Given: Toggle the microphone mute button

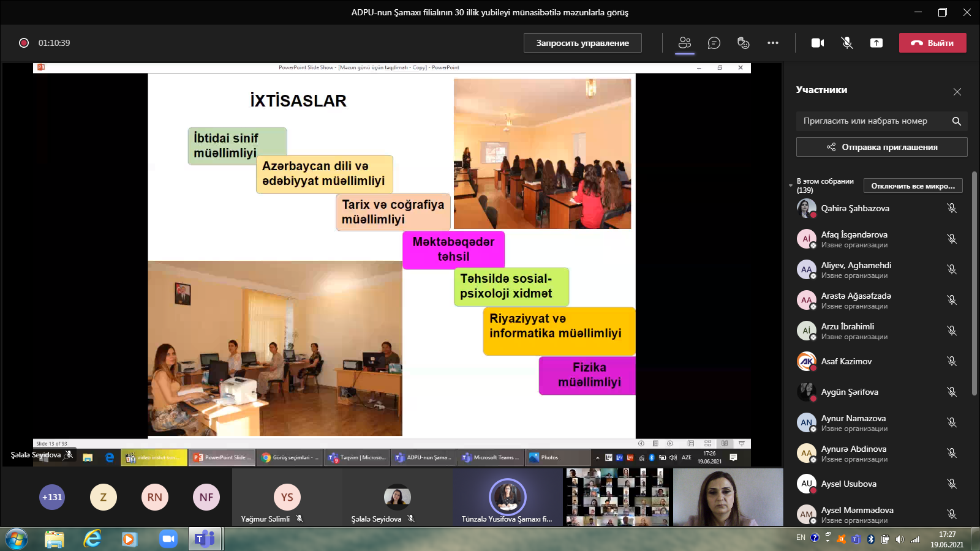Looking at the screenshot, I should (x=847, y=43).
